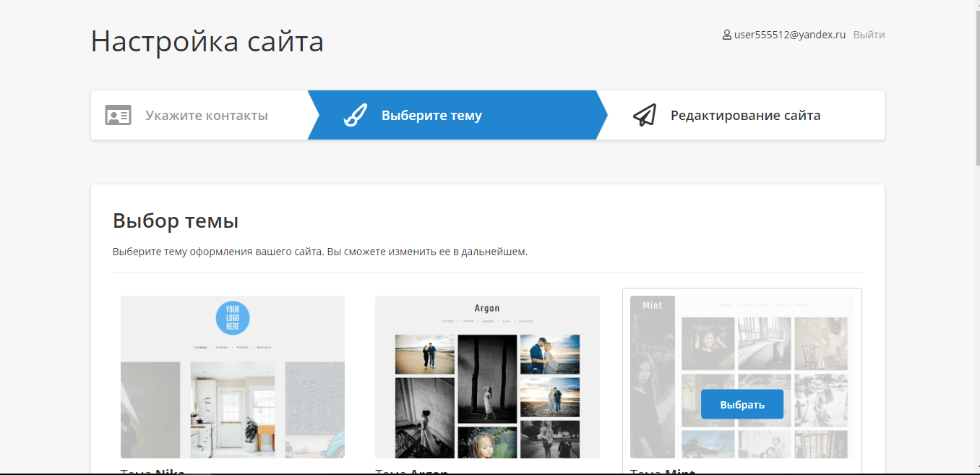Click the user555512@yandex.ru account email
This screenshot has height=475, width=980.
[789, 35]
